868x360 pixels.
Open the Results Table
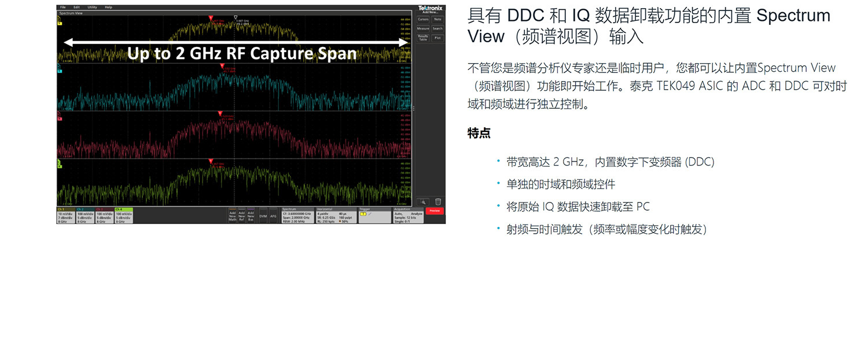point(423,38)
